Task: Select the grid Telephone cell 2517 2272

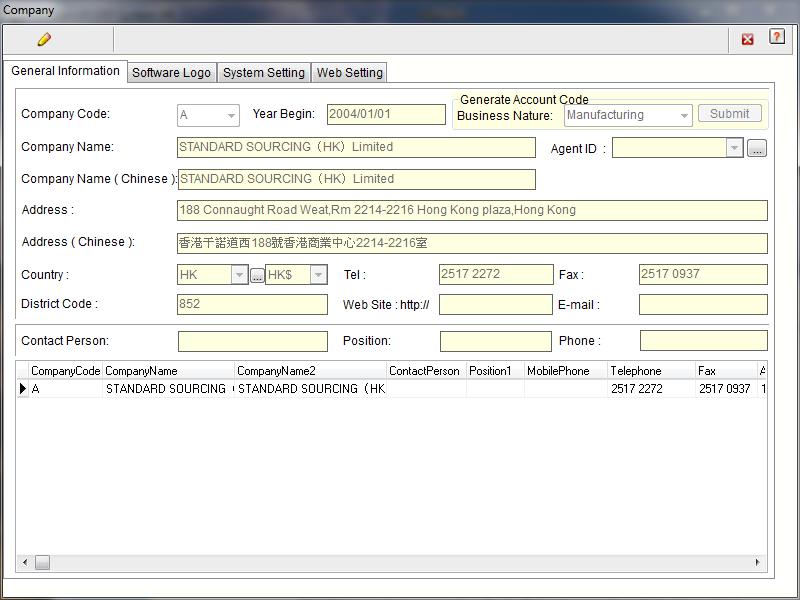Action: click(651, 389)
